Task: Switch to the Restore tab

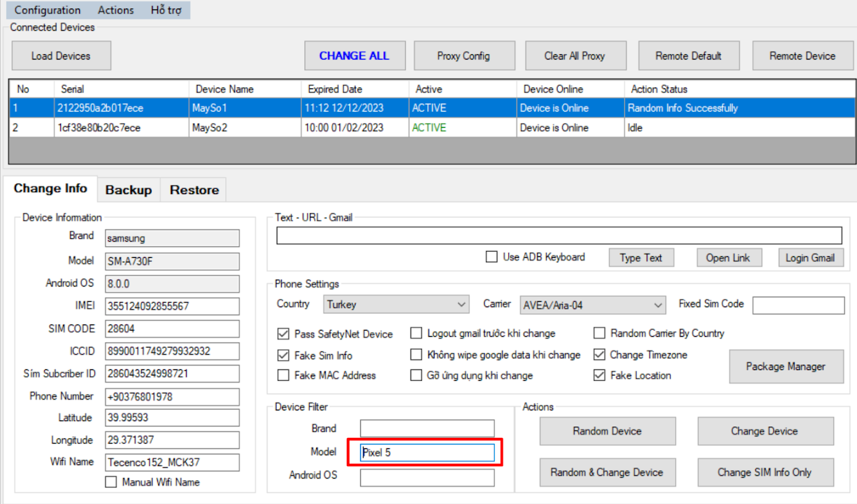Action: pos(194,190)
